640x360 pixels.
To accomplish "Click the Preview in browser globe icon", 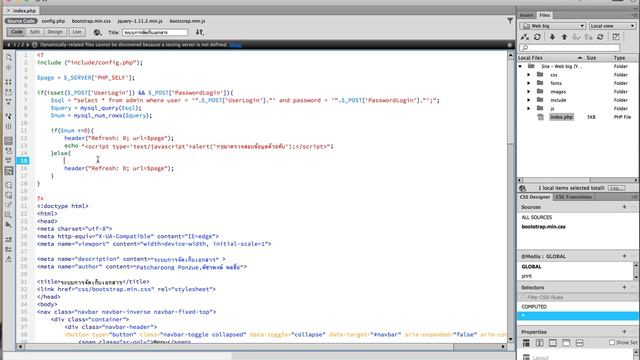I will [97, 32].
